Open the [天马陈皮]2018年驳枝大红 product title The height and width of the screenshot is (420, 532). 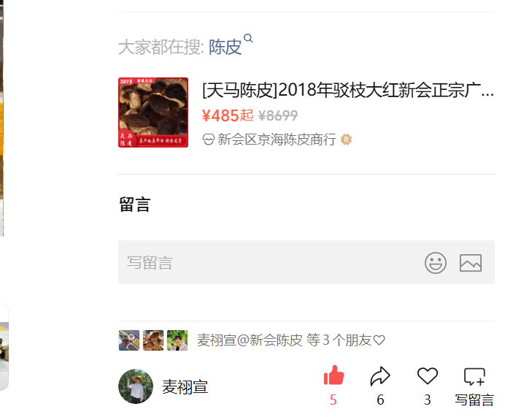[x=348, y=91]
